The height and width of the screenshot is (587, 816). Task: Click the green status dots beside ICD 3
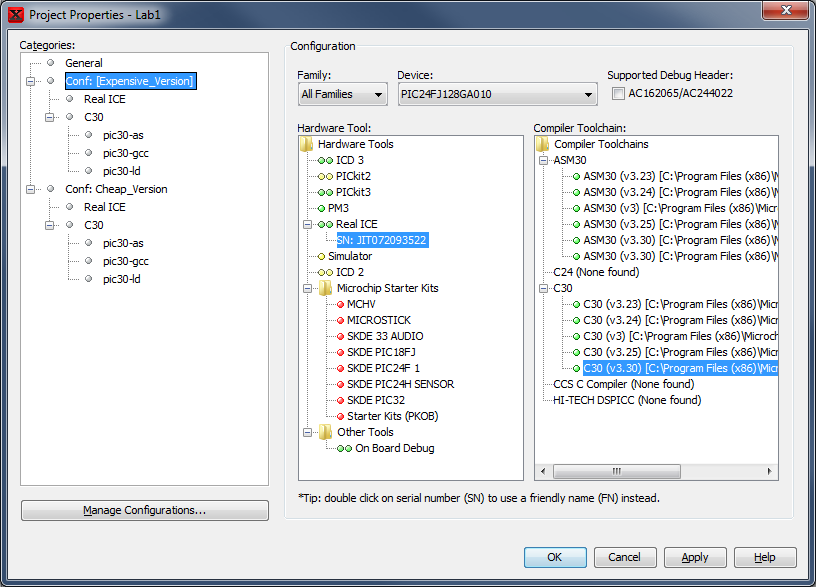325,160
